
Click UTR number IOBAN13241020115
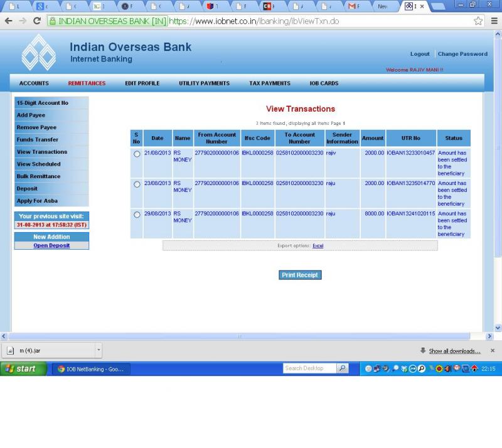click(411, 213)
